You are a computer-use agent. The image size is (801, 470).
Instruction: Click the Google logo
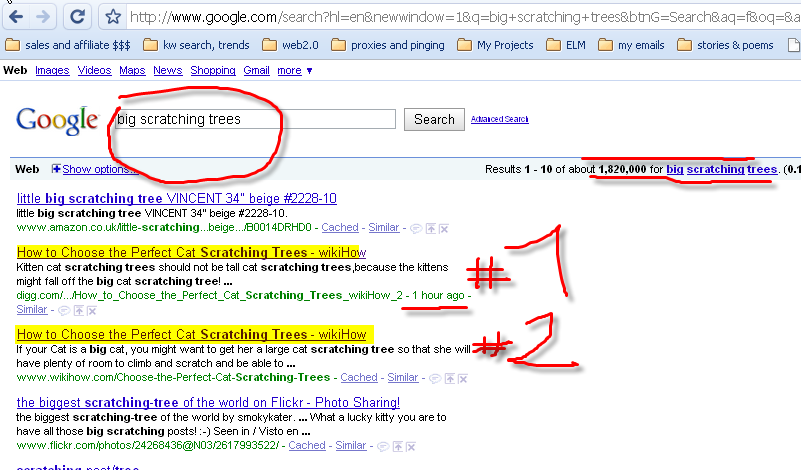[x=57, y=121]
